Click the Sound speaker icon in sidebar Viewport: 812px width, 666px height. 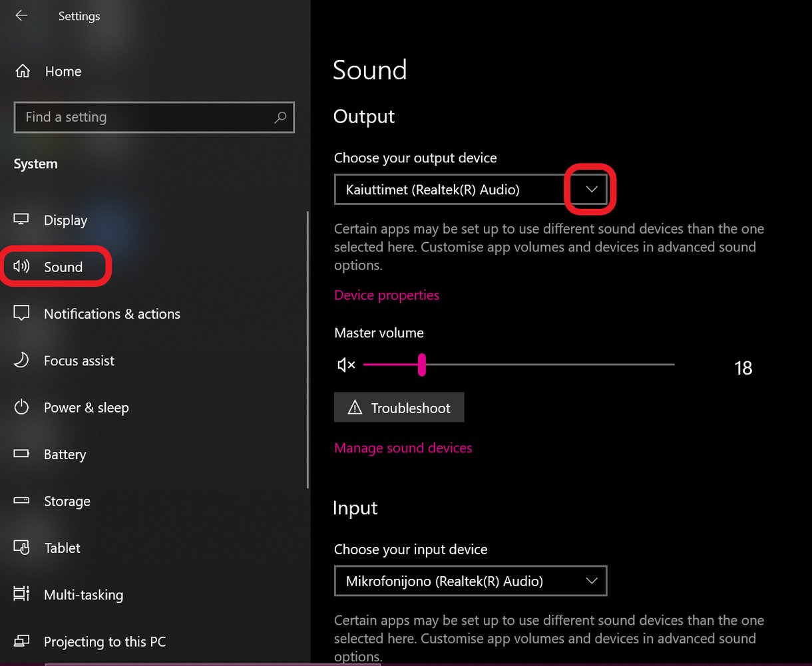tap(21, 266)
